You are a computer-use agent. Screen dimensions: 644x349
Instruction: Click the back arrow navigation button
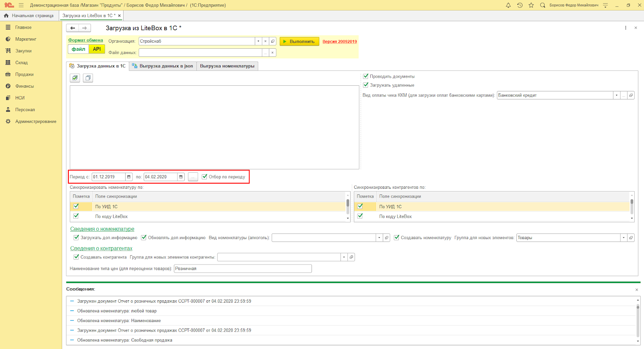click(72, 28)
